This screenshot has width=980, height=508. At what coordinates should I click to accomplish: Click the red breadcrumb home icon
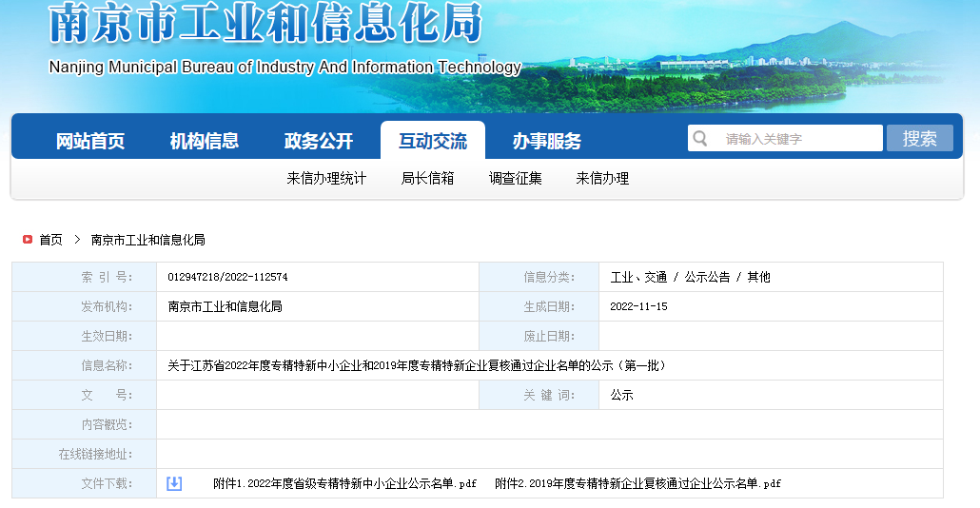[x=28, y=240]
